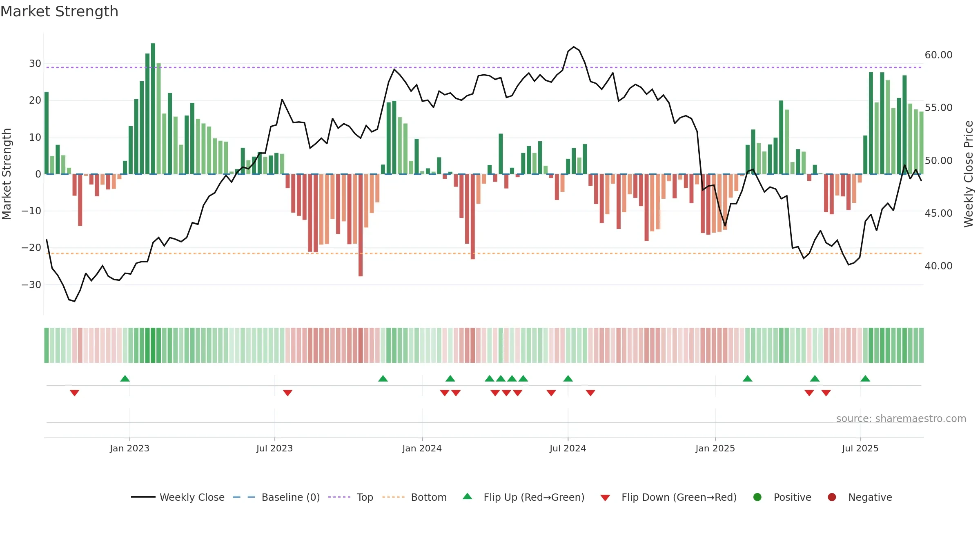Click the green Flip Up triangle legend icon
The image size is (980, 551).
(x=468, y=496)
